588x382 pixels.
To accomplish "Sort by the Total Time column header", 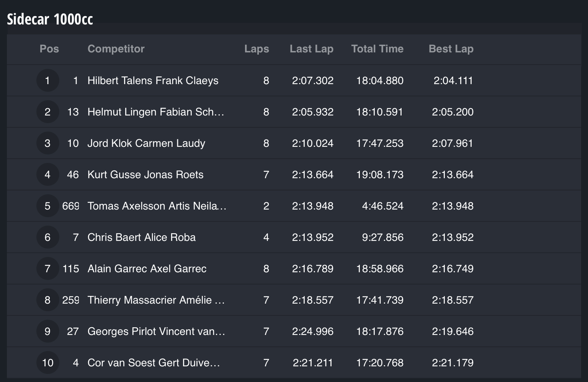I will (377, 49).
